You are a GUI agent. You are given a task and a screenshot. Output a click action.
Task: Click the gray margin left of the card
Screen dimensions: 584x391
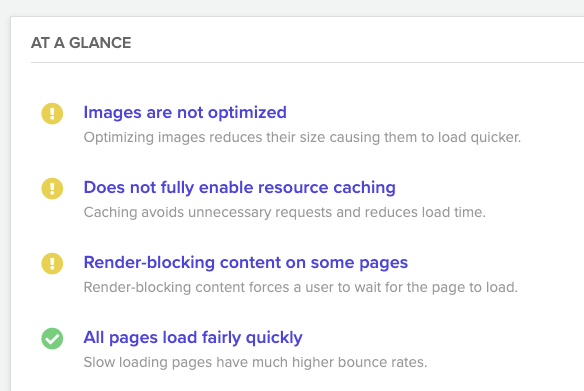5,203
